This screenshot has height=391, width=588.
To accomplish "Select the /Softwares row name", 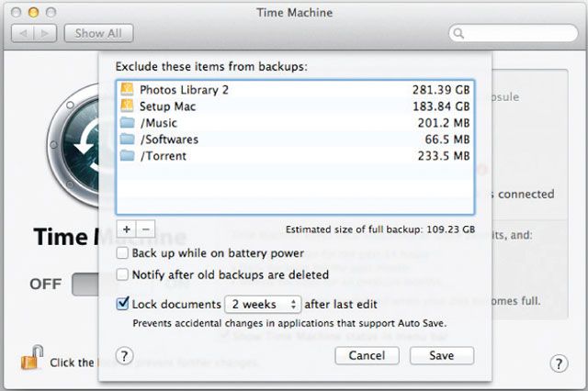I will point(169,140).
